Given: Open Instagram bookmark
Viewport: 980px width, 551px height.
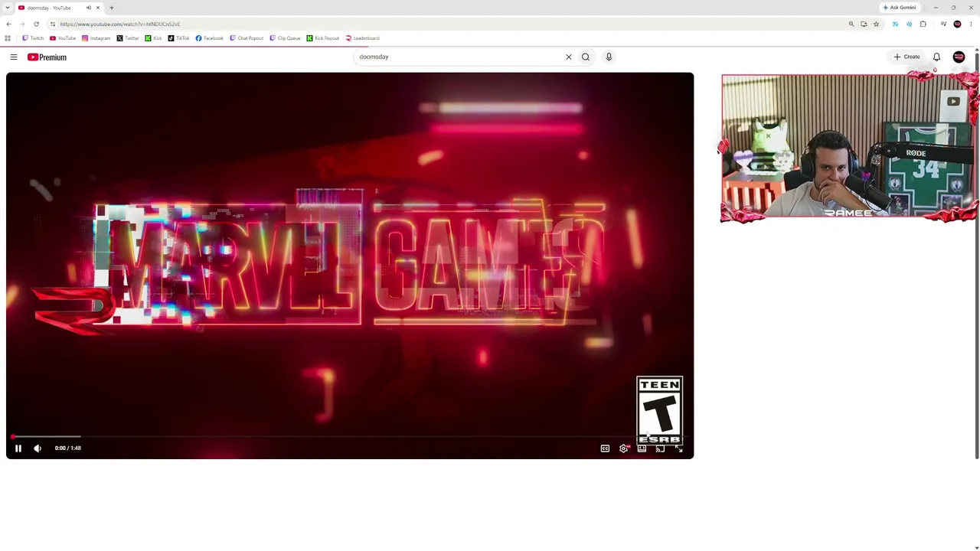Looking at the screenshot, I should 96,38.
